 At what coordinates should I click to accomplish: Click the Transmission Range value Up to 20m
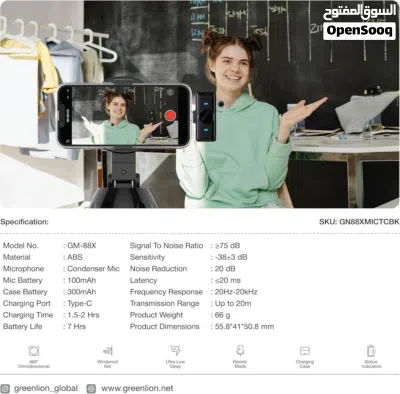(233, 303)
